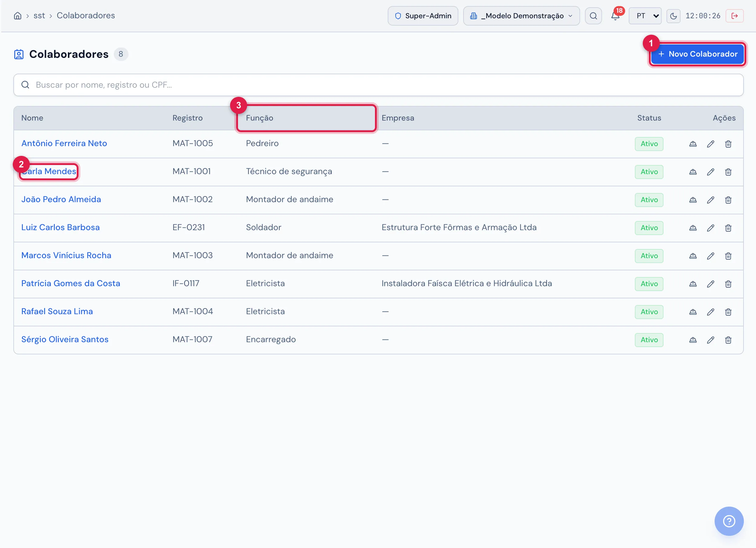Click the Nome column header
This screenshot has height=548, width=756.
32,118
